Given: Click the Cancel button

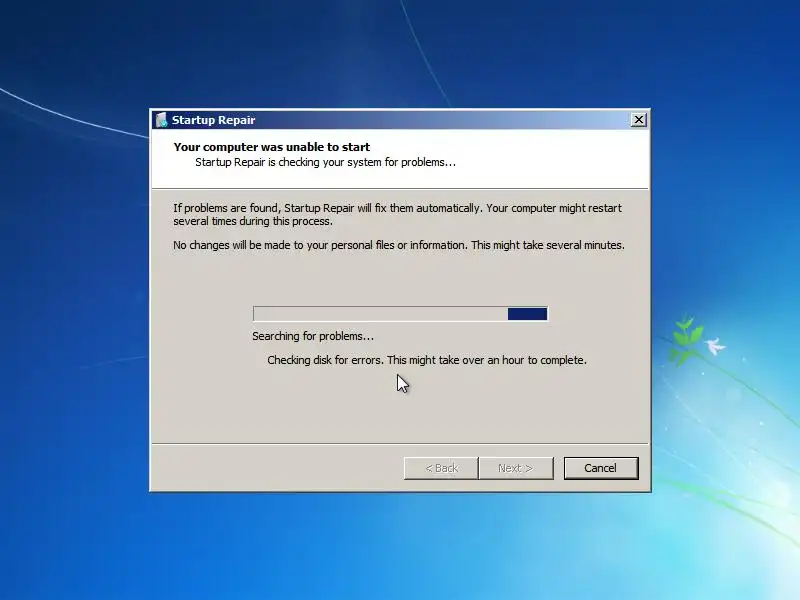Looking at the screenshot, I should pyautogui.click(x=601, y=468).
